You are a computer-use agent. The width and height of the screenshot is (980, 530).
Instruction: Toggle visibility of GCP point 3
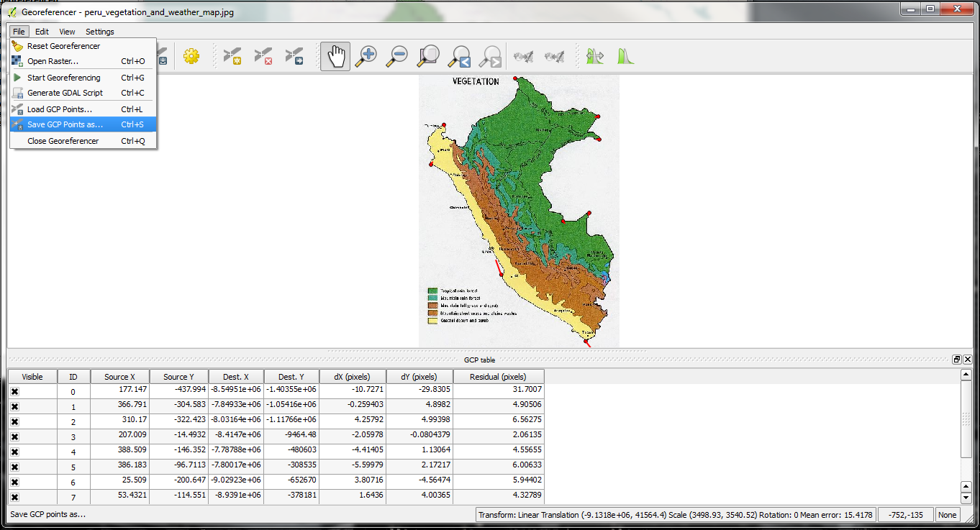14,437
